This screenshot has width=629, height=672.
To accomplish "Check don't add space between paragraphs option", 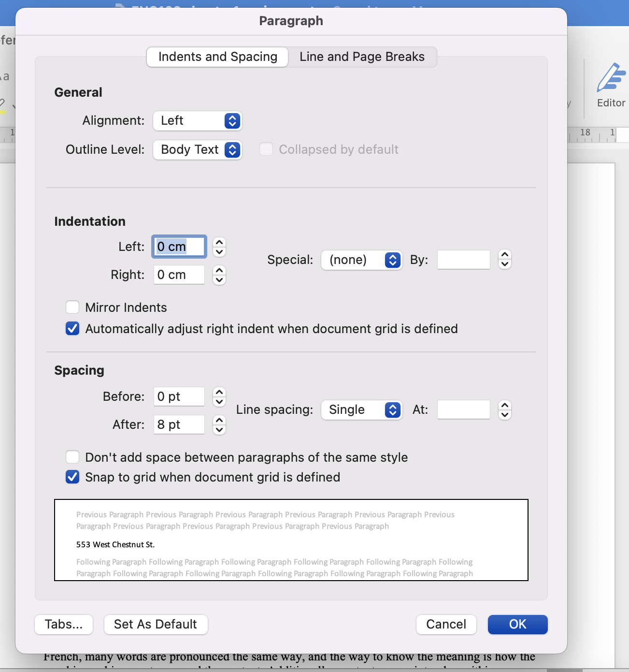I will click(72, 457).
